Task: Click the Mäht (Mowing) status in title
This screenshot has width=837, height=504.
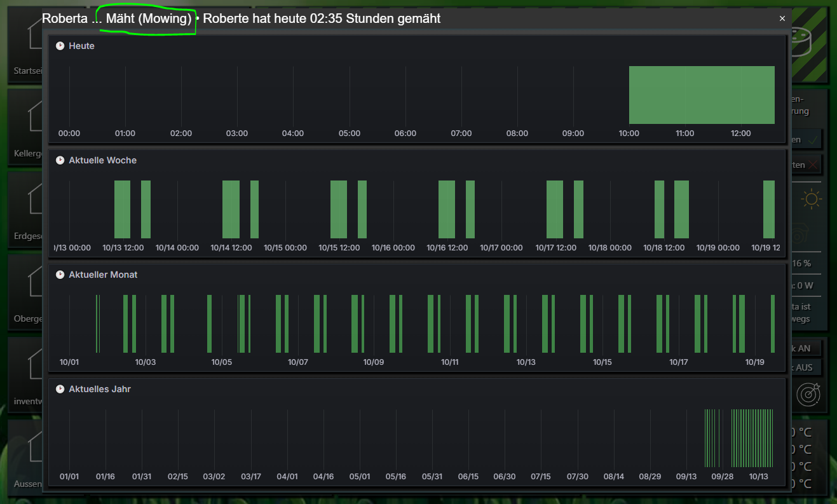Action: [x=149, y=19]
